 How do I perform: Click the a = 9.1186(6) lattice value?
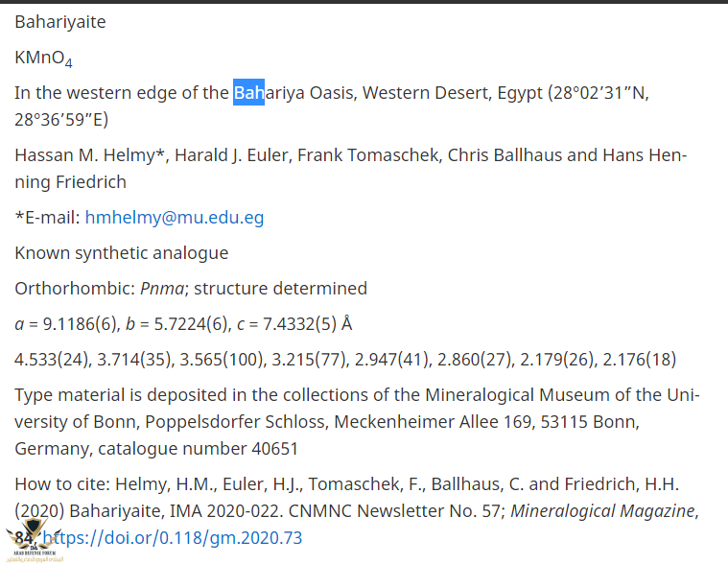point(67,323)
